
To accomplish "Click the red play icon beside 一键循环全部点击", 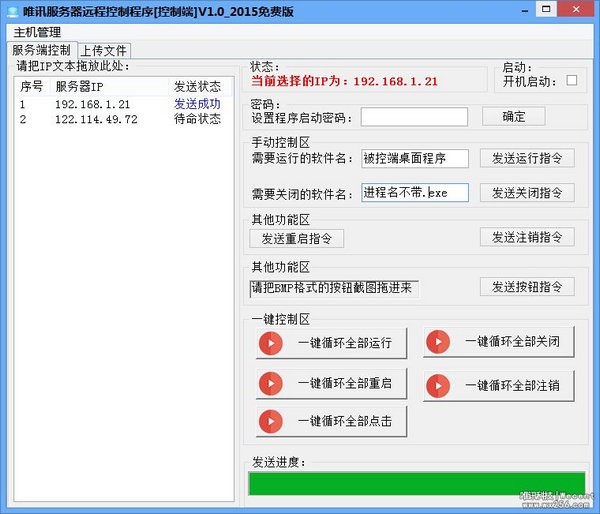I will coord(271,421).
